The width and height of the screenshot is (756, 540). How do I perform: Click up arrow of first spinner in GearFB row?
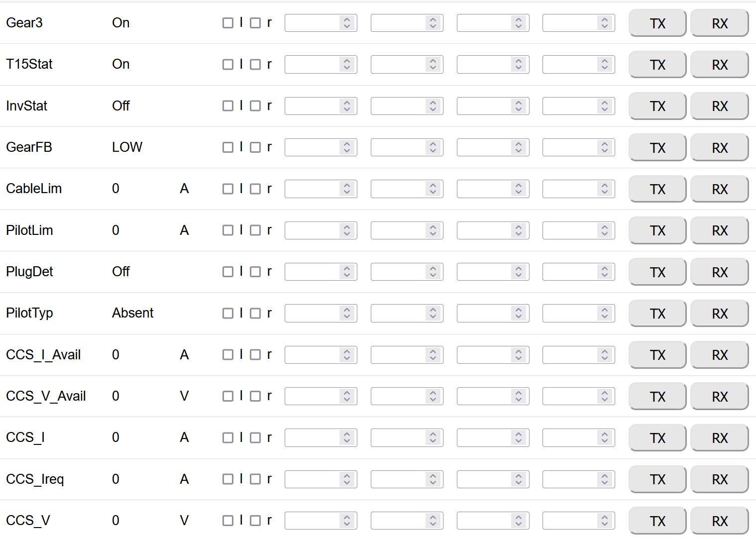coord(347,144)
